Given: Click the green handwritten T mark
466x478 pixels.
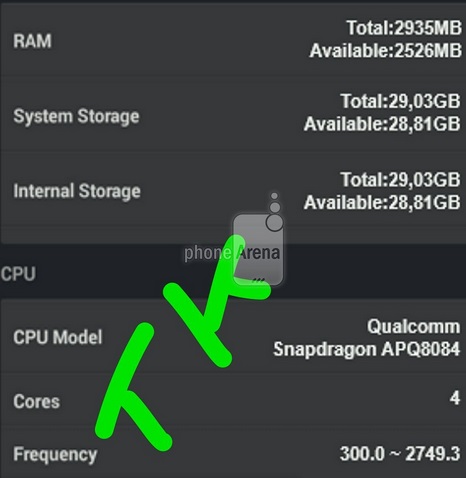Looking at the screenshot, I should click(132, 387).
